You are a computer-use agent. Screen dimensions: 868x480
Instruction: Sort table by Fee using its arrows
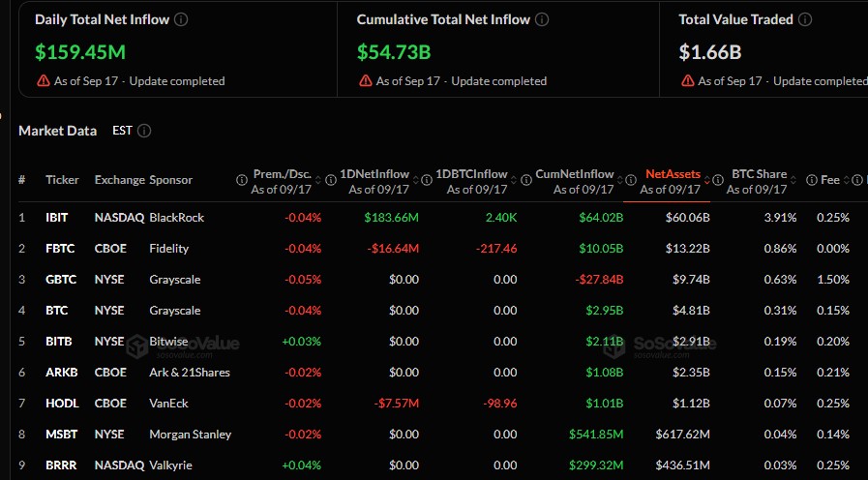847,181
